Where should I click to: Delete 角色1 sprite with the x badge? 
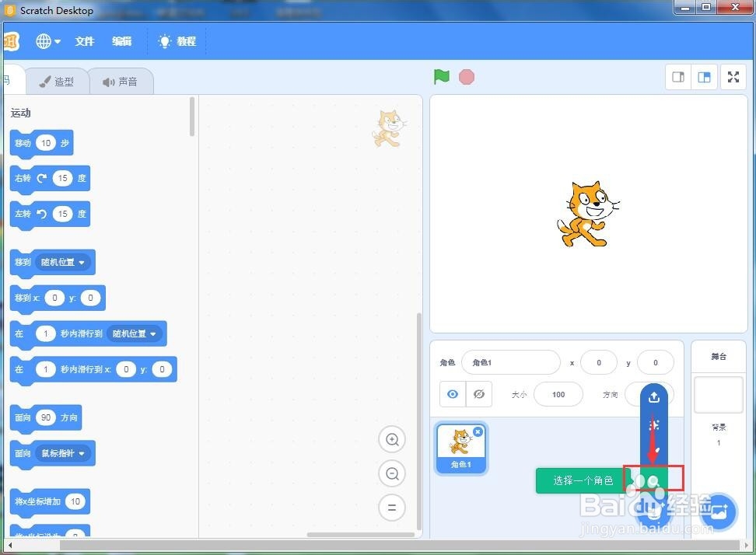tap(478, 431)
